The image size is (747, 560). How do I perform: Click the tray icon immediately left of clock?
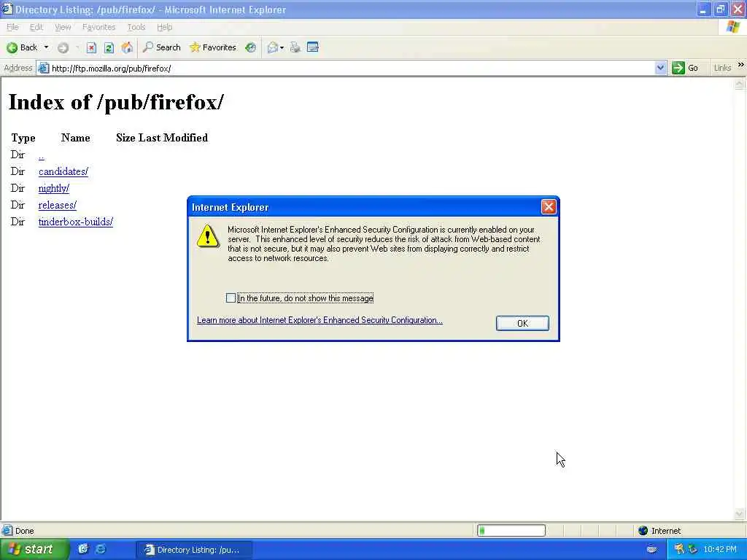pos(692,549)
